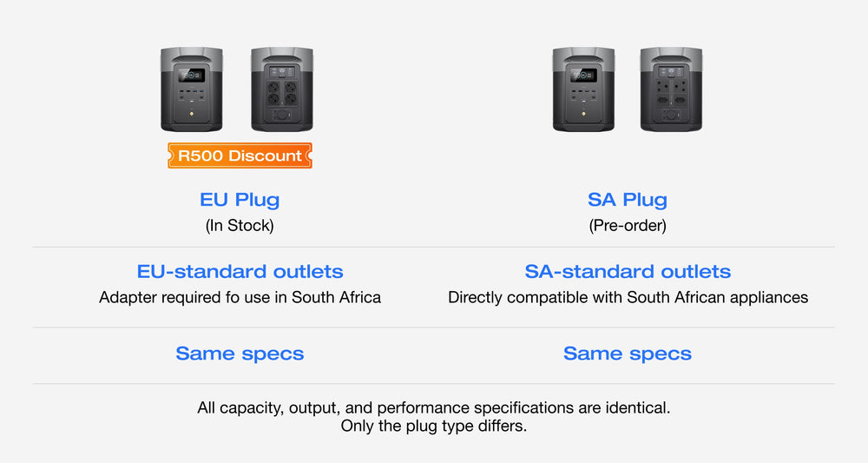Click the display screen on the EU front unit
Screen dimensions: 868x463
tap(191, 76)
